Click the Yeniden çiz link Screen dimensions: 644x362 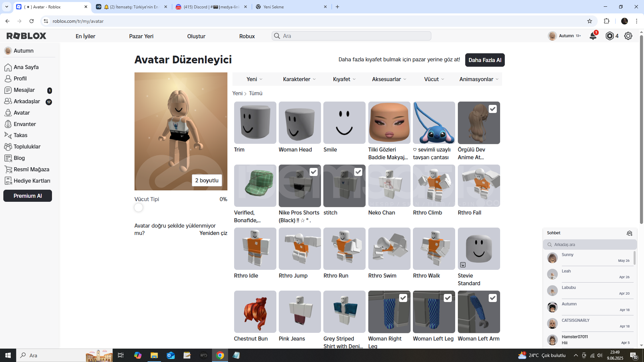point(213,233)
